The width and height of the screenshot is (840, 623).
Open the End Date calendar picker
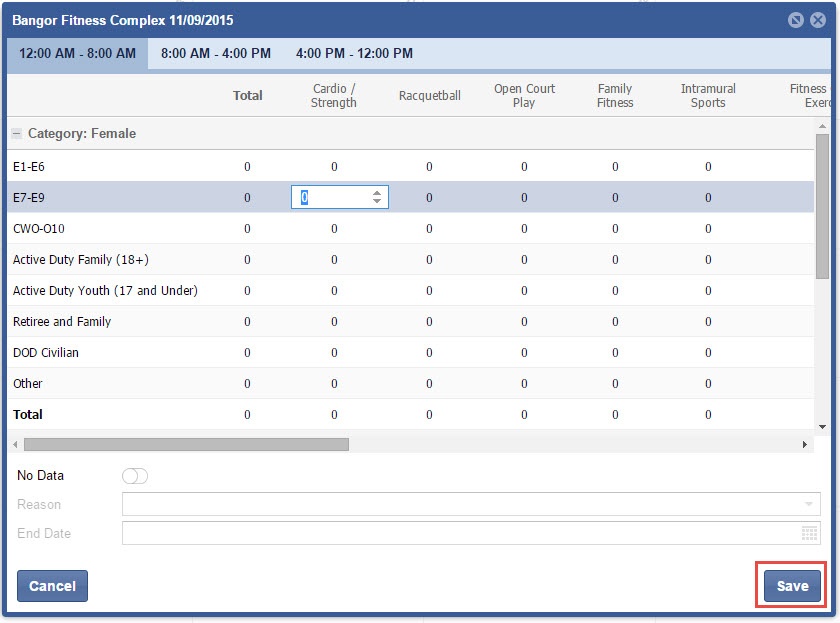(x=809, y=534)
